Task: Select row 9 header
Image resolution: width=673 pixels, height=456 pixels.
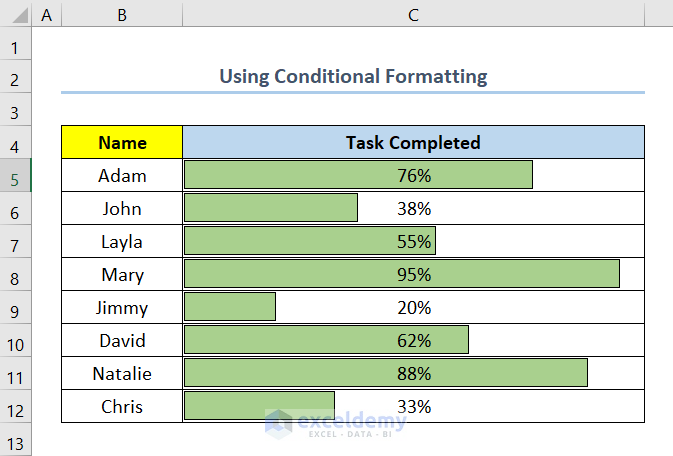Action: point(16,307)
